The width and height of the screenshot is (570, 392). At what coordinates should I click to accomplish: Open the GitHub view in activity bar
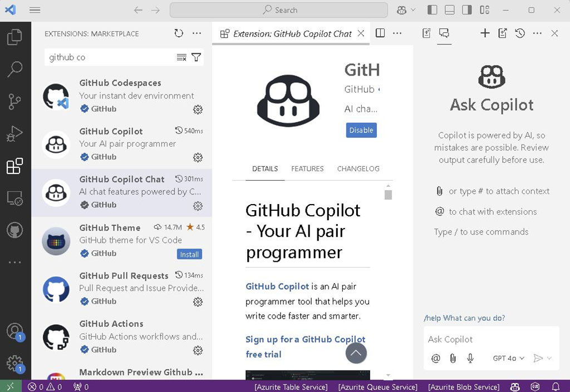(14, 230)
